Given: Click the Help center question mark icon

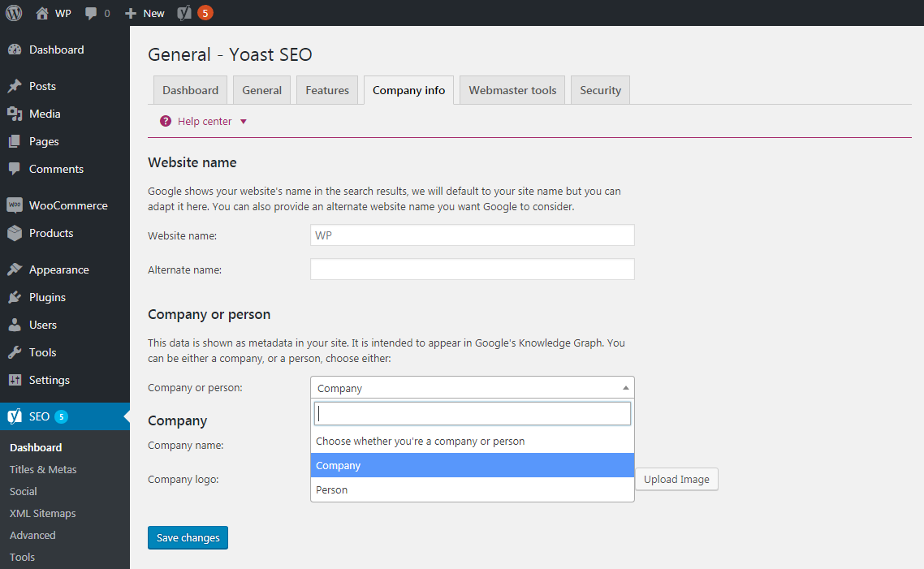Looking at the screenshot, I should coord(166,121).
